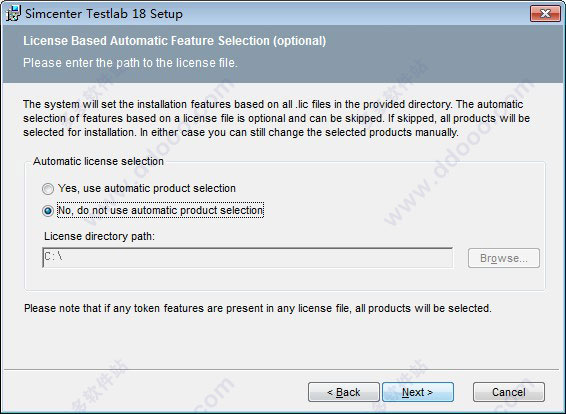The image size is (566, 414).
Task: Select "Yes, use automatic product selection" radio button
Action: pyautogui.click(x=48, y=189)
